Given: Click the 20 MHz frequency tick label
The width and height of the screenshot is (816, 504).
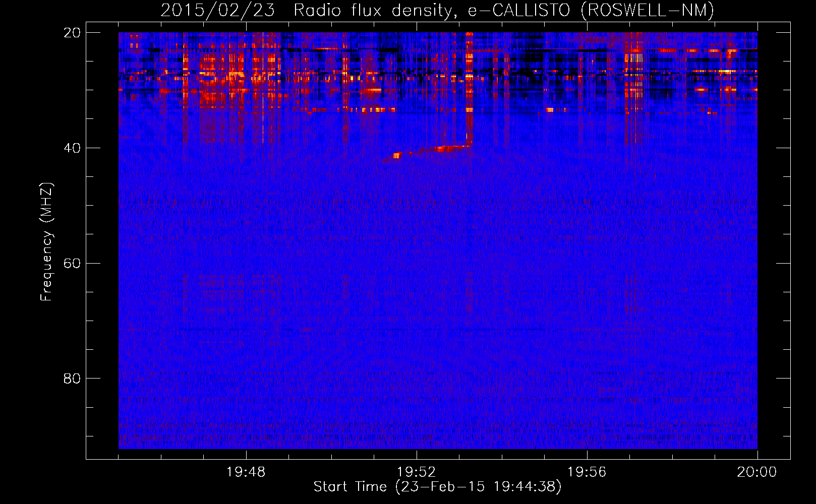Looking at the screenshot, I should tap(72, 33).
